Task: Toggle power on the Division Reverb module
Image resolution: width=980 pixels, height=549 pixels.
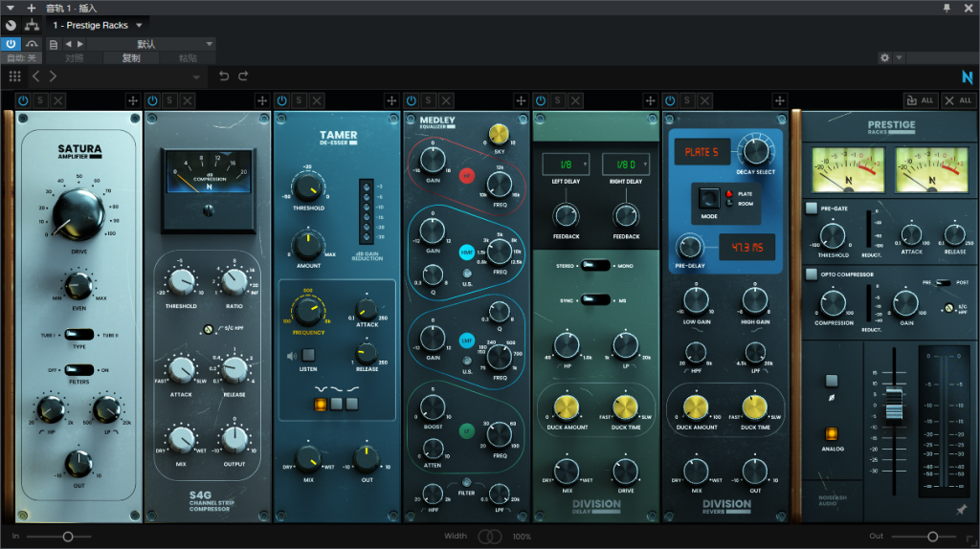Action: [x=670, y=100]
